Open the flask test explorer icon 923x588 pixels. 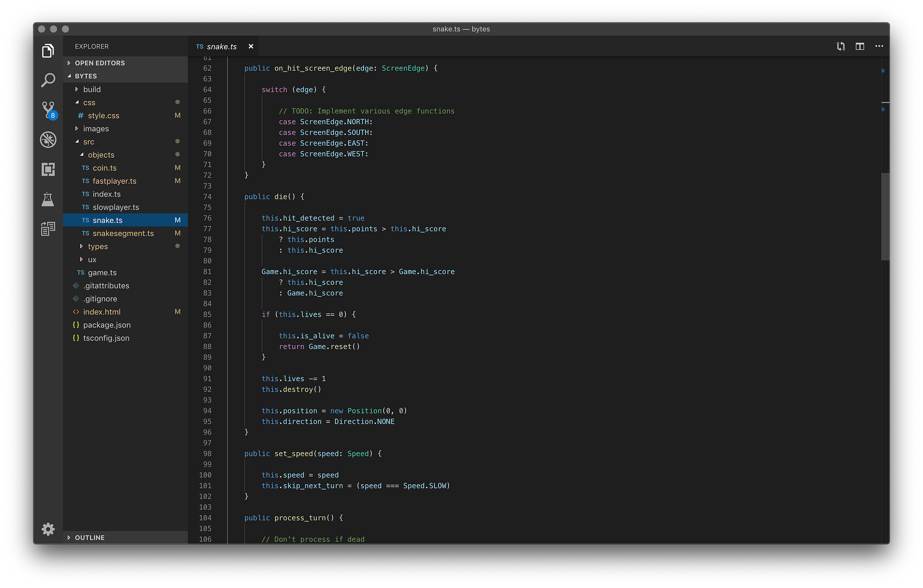tap(48, 199)
